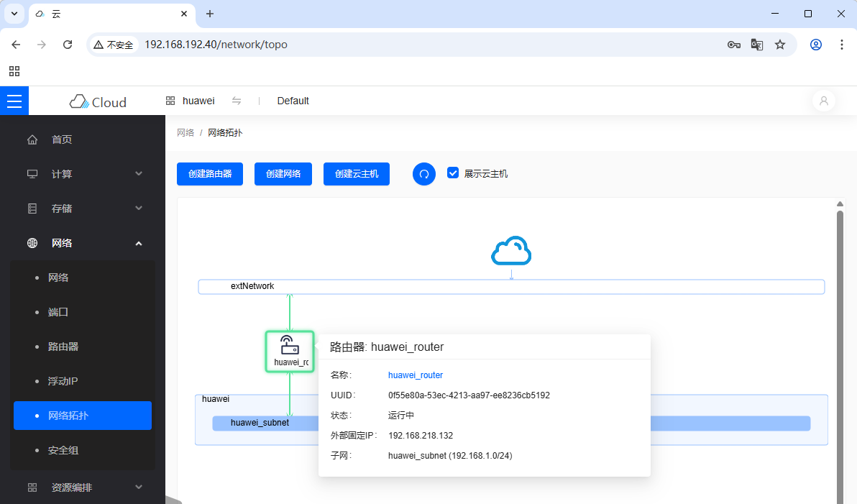Open the Chrome three-dot menu
857x504 pixels.
tap(842, 45)
